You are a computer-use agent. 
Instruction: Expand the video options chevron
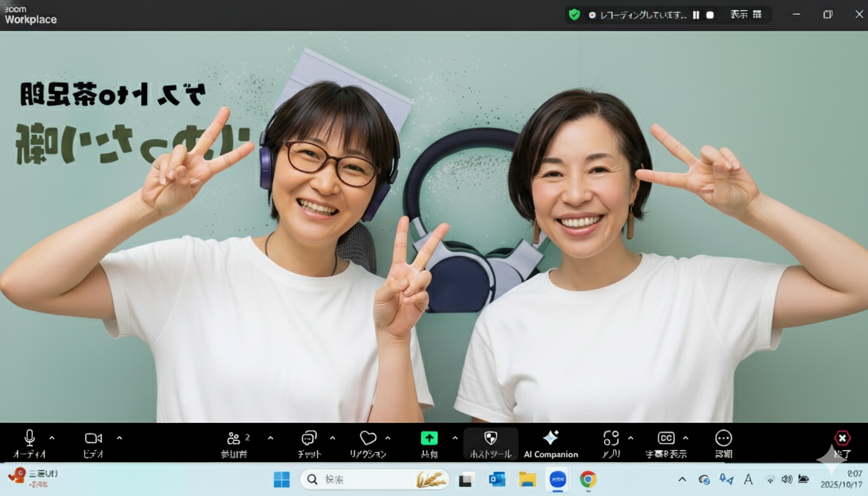click(119, 438)
